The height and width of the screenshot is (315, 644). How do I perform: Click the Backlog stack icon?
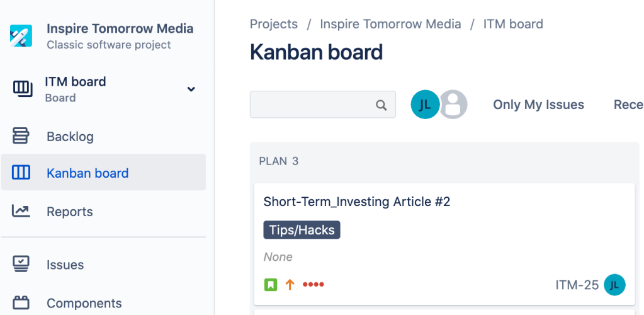pos(21,136)
